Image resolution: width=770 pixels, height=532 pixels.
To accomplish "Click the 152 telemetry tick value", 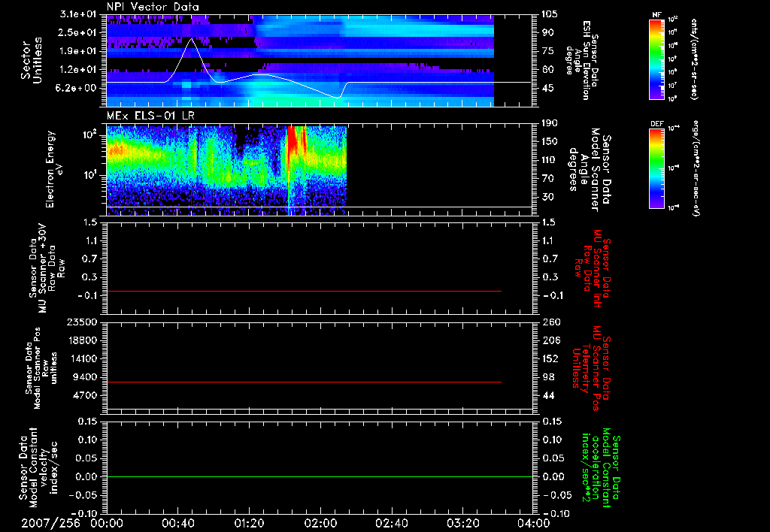I will [550, 358].
